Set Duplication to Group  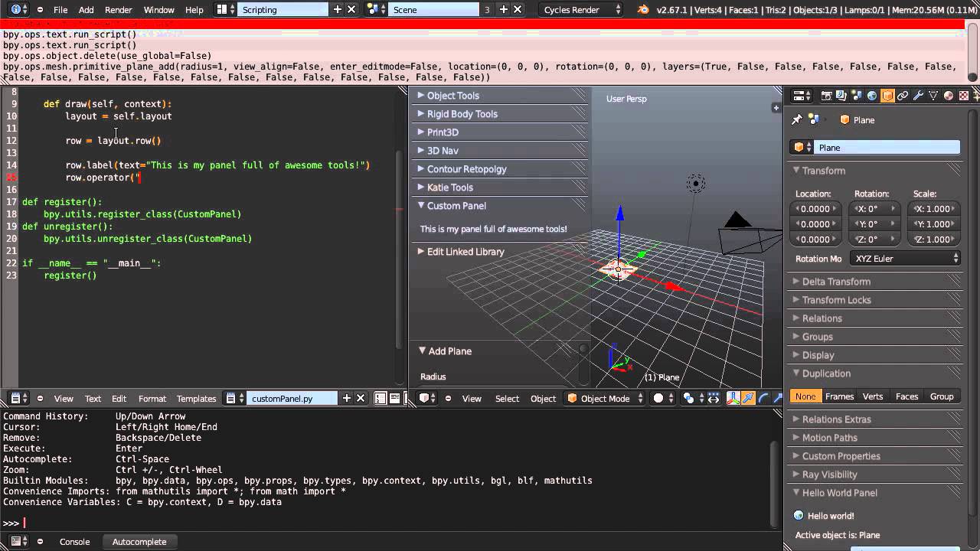point(942,396)
